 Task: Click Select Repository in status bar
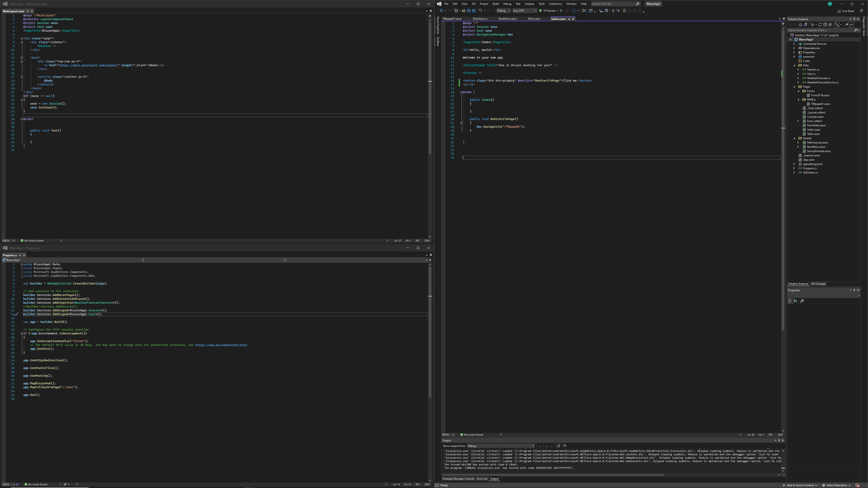(836, 485)
